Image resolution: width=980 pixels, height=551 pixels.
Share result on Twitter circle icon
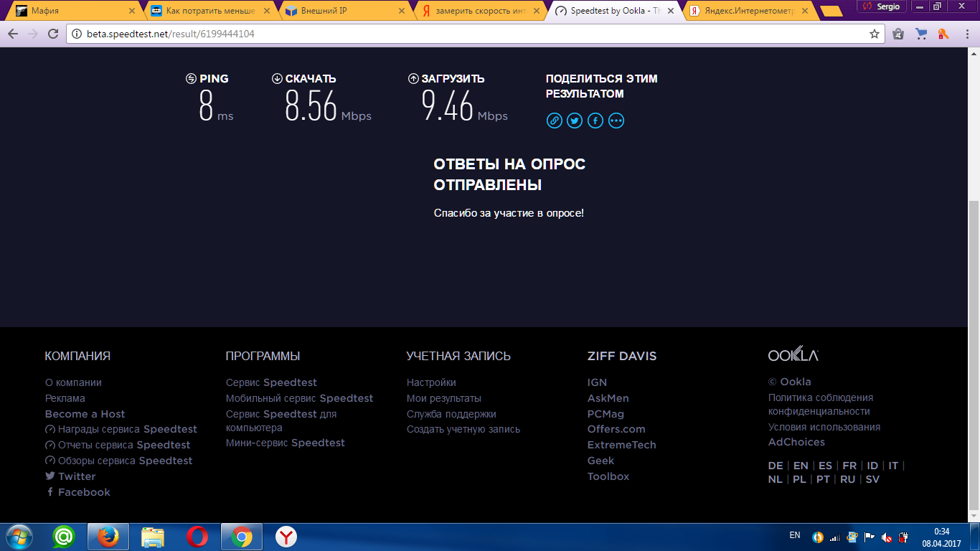click(x=575, y=121)
